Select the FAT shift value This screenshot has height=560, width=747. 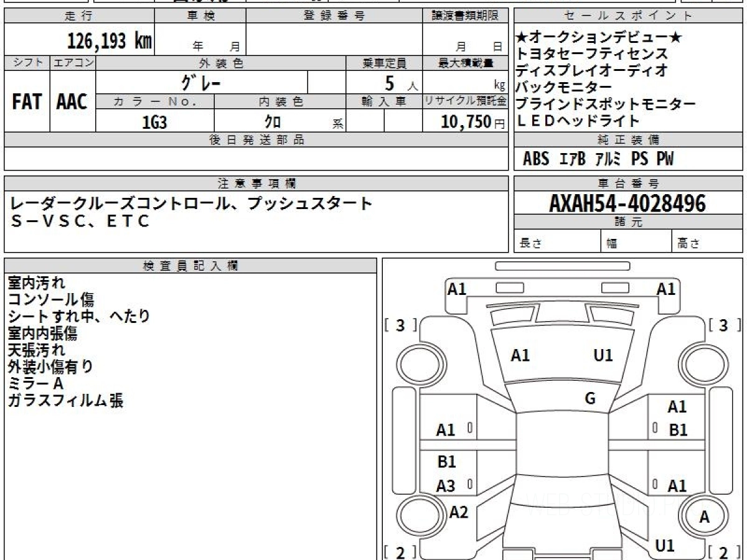[x=27, y=102]
